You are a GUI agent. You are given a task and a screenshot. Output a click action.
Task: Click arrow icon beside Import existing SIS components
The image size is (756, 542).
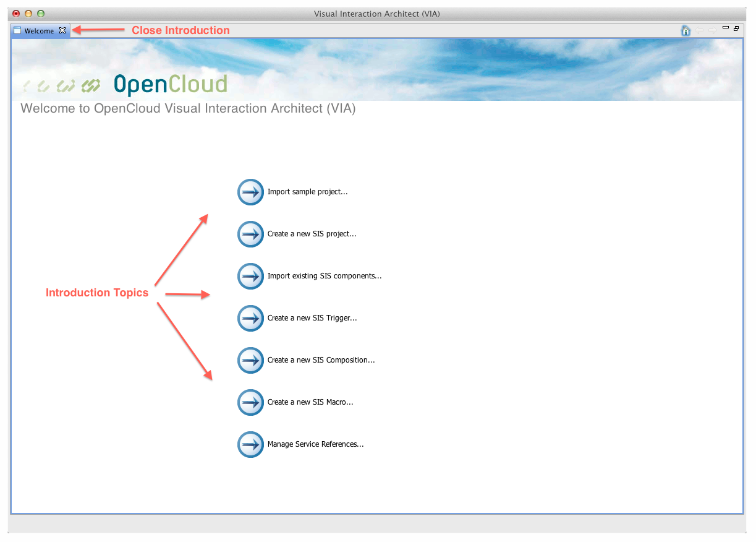(250, 276)
